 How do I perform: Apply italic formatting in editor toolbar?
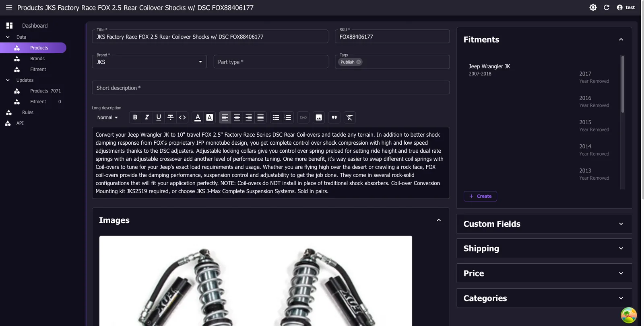coord(147,117)
